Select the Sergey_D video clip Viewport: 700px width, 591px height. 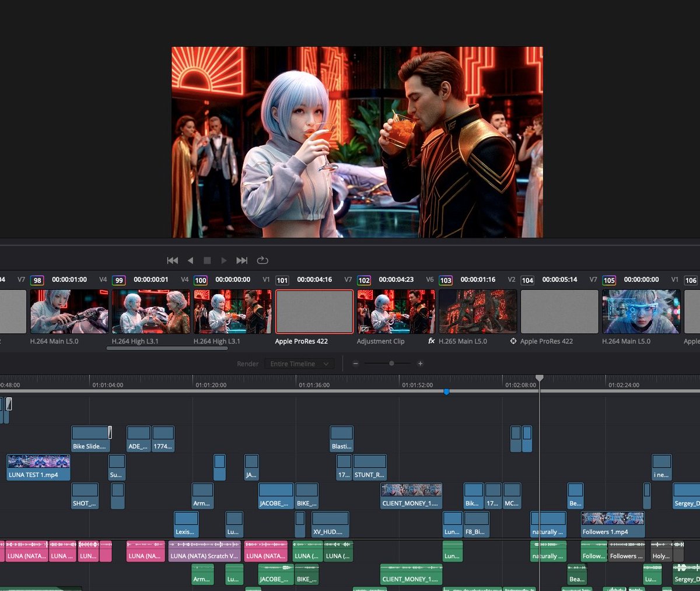687,496
